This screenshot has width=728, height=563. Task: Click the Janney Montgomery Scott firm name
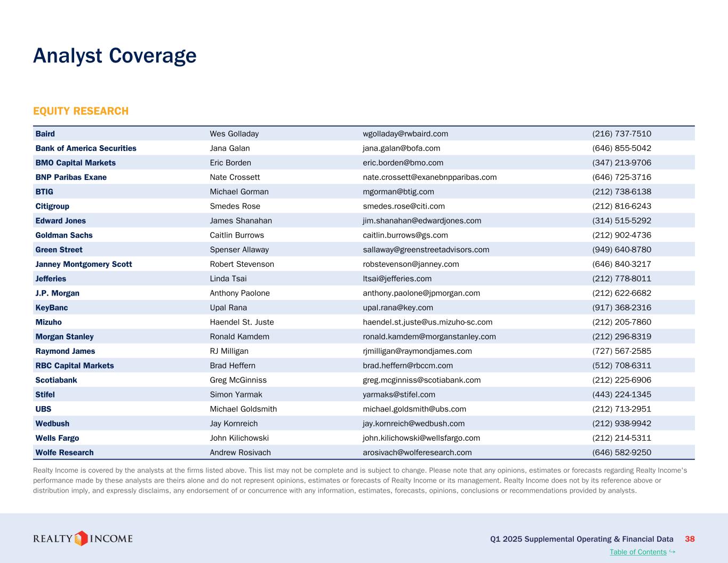tap(84, 264)
